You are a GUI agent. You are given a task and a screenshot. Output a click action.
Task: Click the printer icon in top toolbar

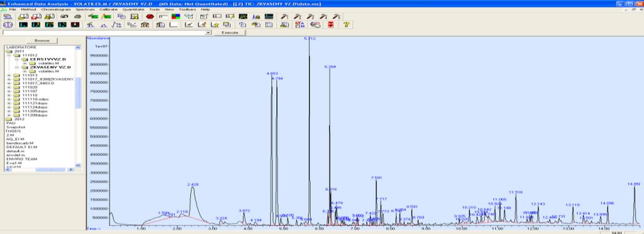coord(77,16)
